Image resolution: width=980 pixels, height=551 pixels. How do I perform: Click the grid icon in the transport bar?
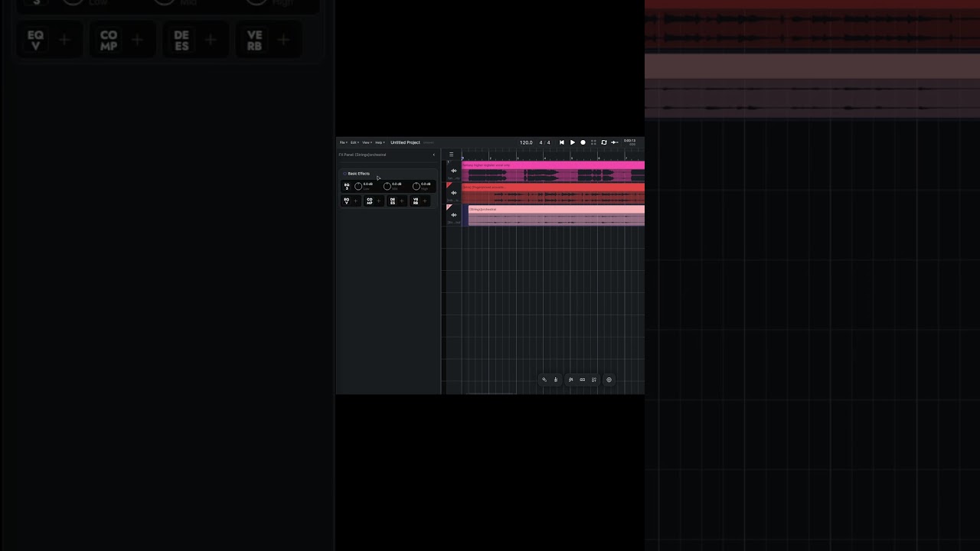[x=593, y=142]
